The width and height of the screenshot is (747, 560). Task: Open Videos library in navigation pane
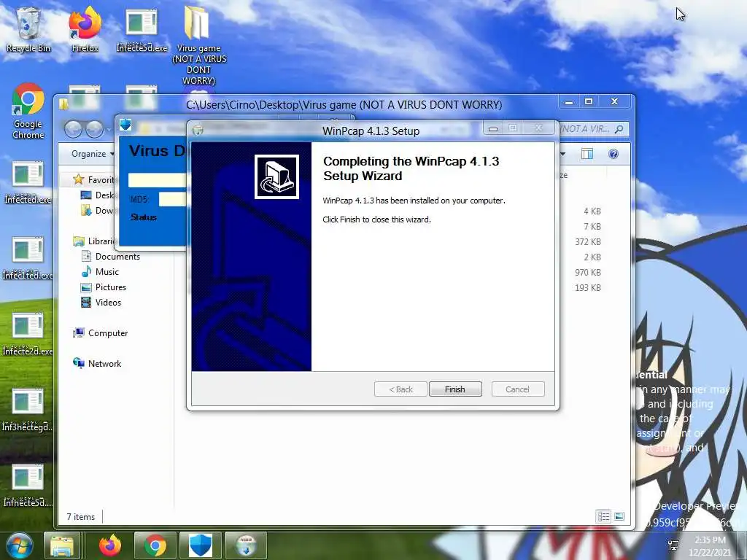click(101, 303)
